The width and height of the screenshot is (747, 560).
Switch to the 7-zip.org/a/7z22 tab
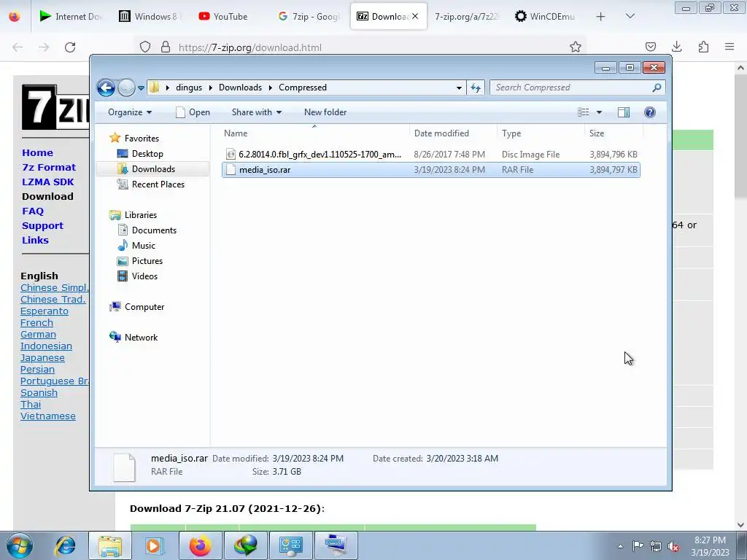pos(467,17)
